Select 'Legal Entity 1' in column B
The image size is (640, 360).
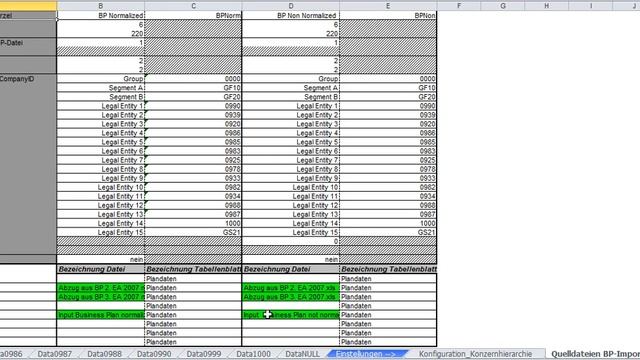[101, 106]
